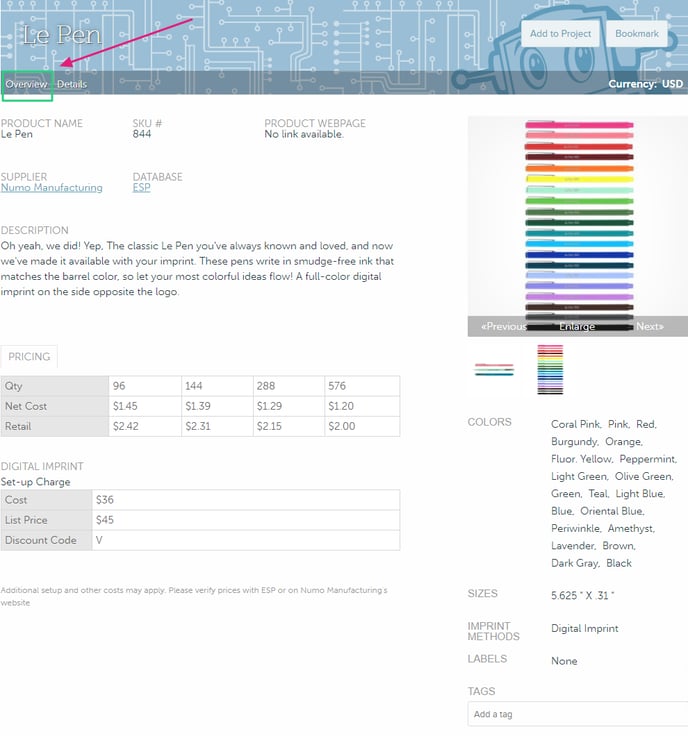
Task: Focus the Add a tag field
Action: click(x=577, y=714)
